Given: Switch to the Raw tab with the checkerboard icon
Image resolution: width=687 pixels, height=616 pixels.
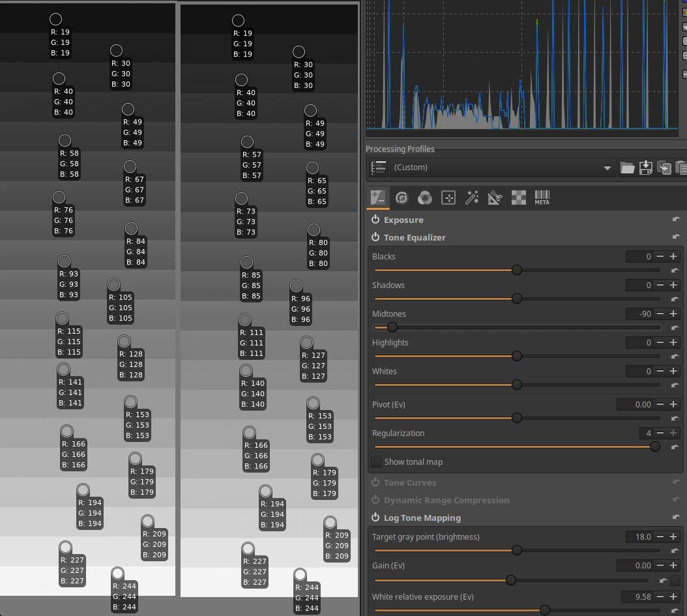Looking at the screenshot, I should 518,198.
